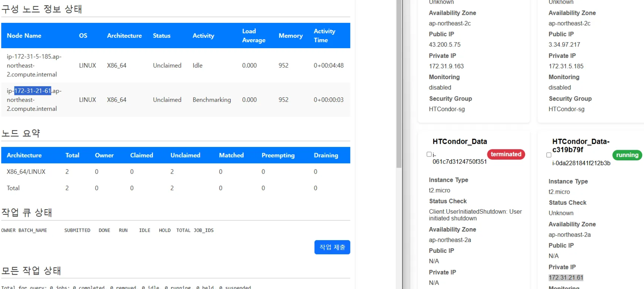Screen dimensions: 644x289
Task: Click the Total row label in summary
Action: (x=13, y=188)
